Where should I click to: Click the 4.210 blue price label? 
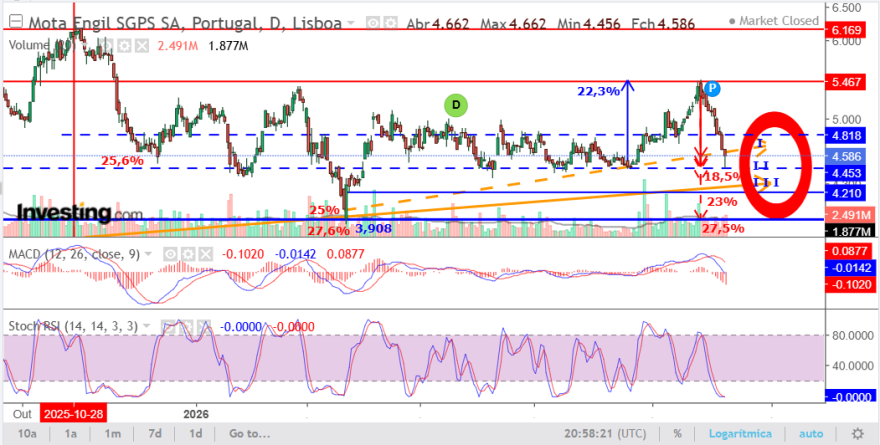(x=849, y=193)
